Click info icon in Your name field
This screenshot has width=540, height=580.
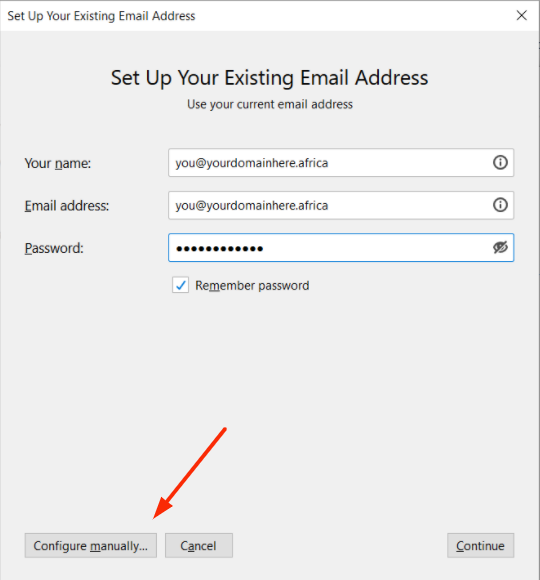[x=500, y=162]
